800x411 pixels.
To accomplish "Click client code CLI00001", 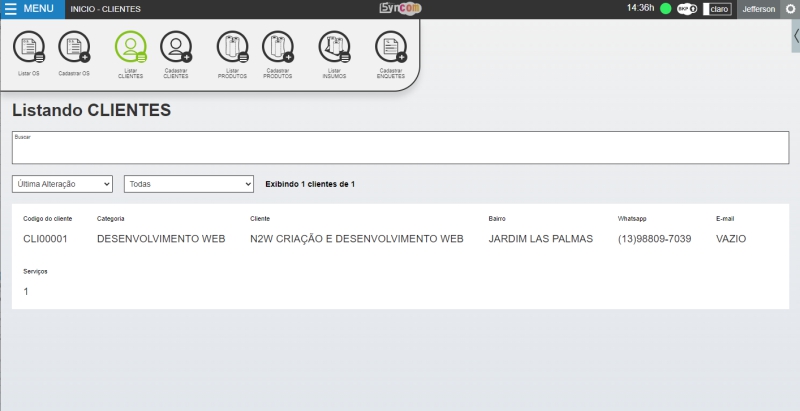I will pos(45,239).
